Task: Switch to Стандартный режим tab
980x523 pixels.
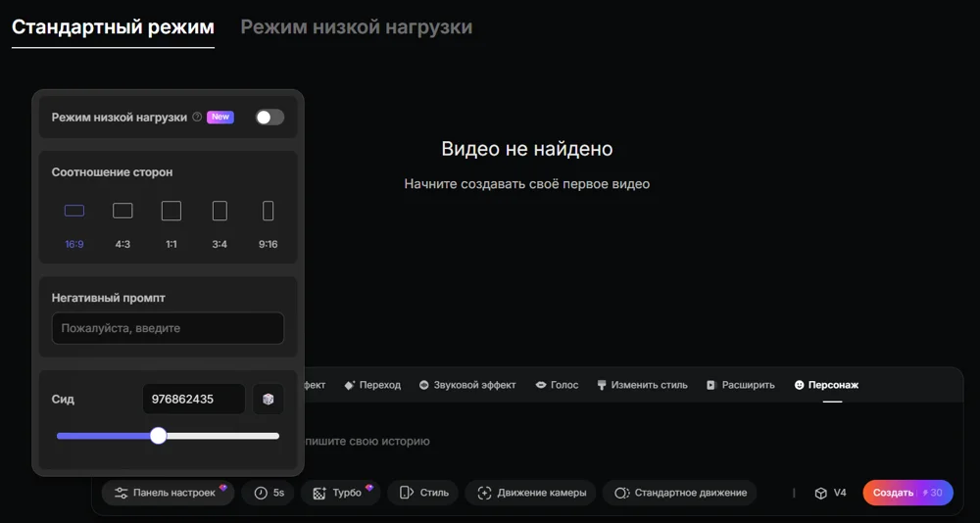Action: point(113,26)
